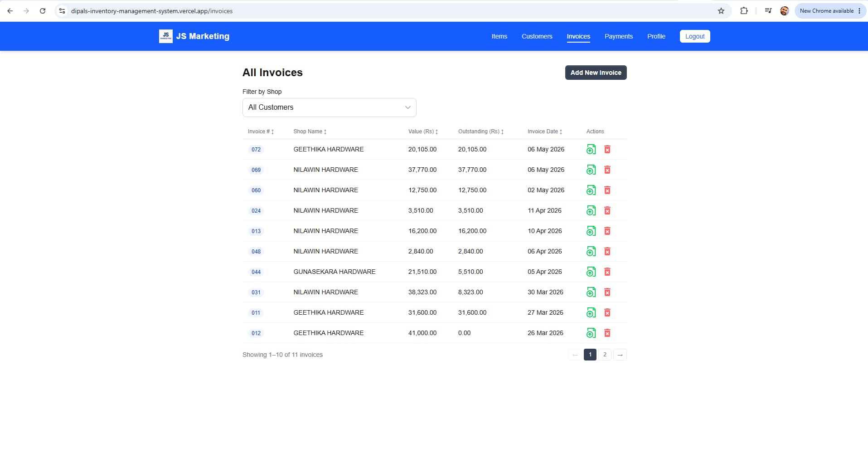The image size is (868, 453).
Task: Open invoice number 044 badge
Action: coord(256,272)
